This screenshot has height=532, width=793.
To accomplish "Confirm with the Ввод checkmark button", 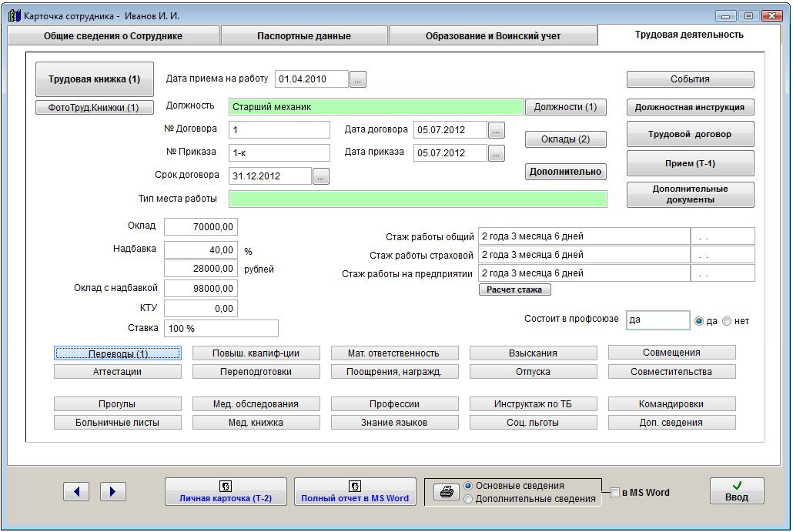I will coord(736,491).
